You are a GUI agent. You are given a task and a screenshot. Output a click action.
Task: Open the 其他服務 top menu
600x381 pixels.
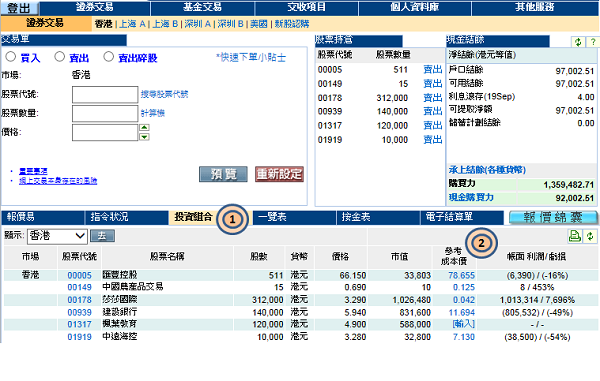click(x=535, y=7)
